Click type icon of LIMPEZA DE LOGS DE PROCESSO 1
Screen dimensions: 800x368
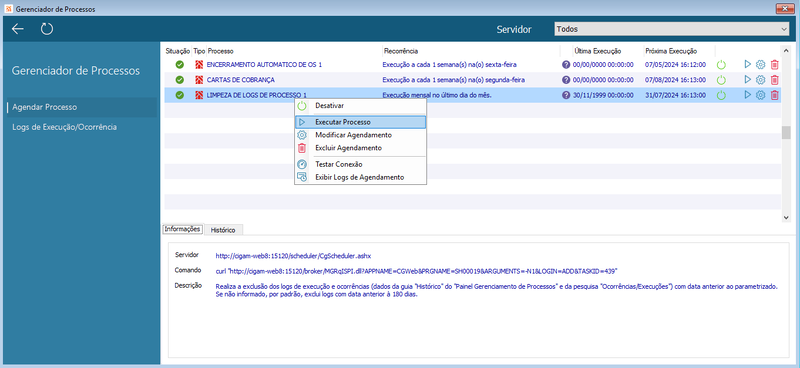(x=199, y=95)
